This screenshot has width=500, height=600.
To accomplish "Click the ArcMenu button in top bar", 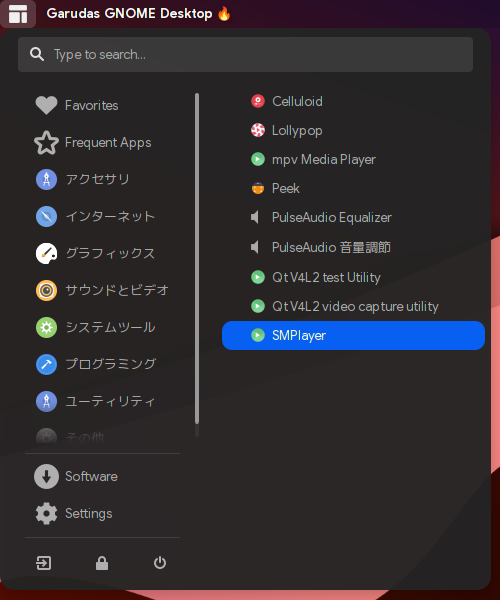I will [18, 14].
